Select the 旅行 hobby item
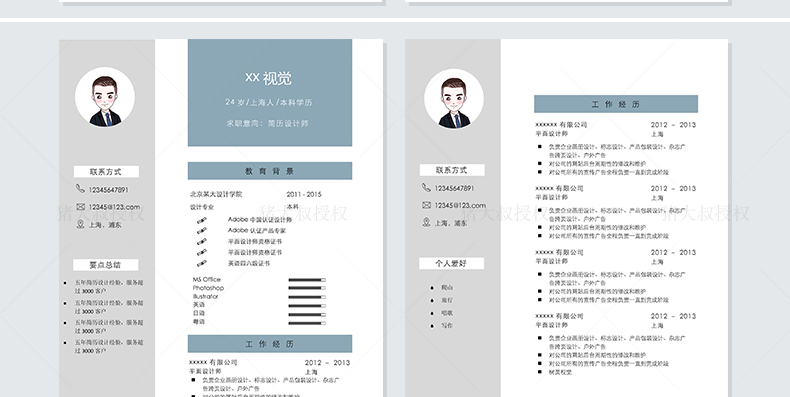The image size is (790, 397). click(x=447, y=300)
